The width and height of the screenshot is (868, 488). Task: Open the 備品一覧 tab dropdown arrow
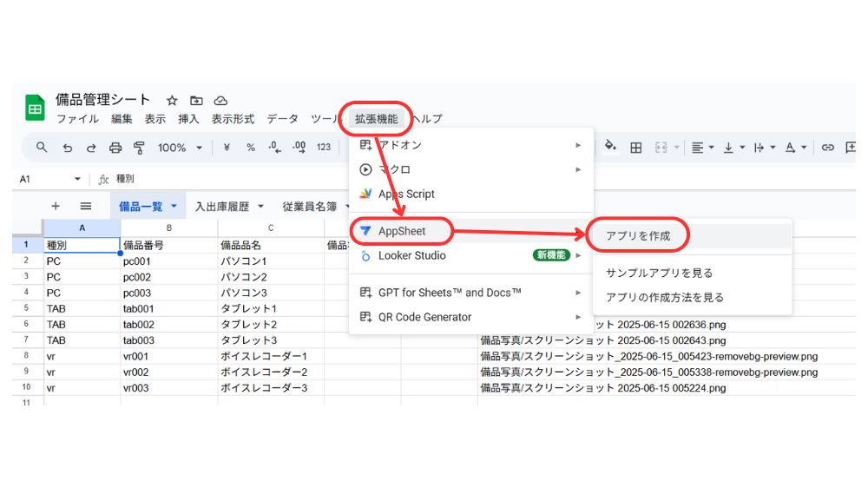(174, 206)
